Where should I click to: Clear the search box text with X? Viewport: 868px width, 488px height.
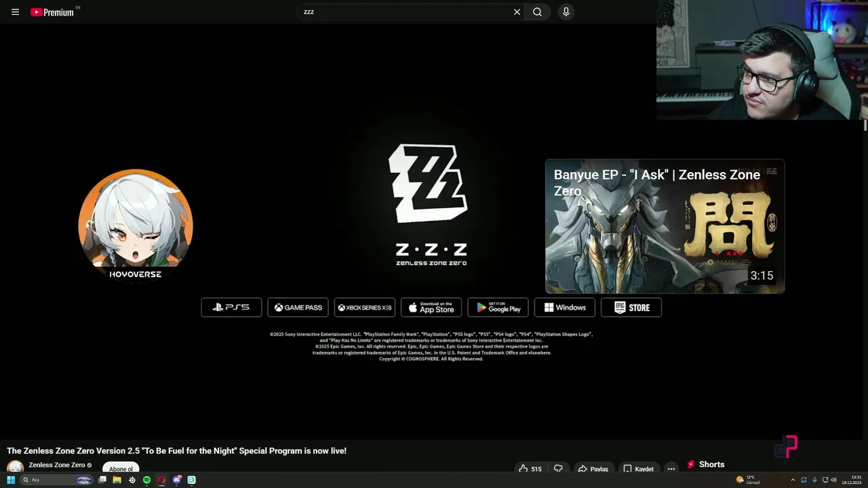tap(517, 12)
